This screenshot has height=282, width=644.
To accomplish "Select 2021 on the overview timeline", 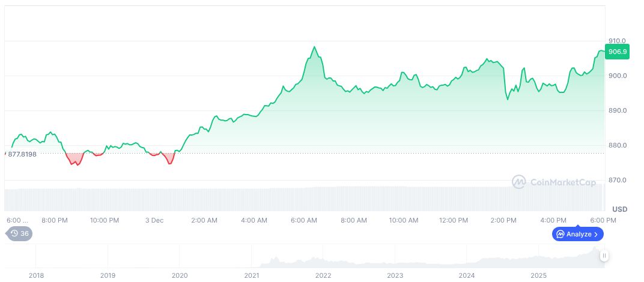I will click(252, 275).
